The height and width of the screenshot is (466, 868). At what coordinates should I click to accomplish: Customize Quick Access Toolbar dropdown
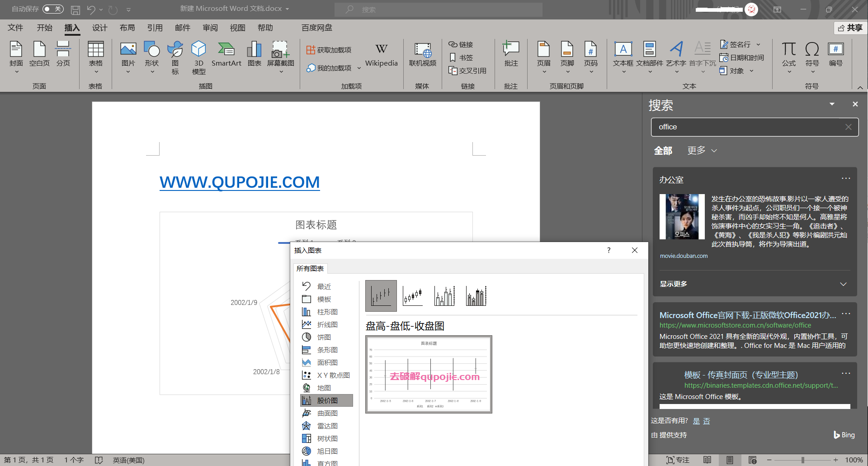click(x=128, y=10)
